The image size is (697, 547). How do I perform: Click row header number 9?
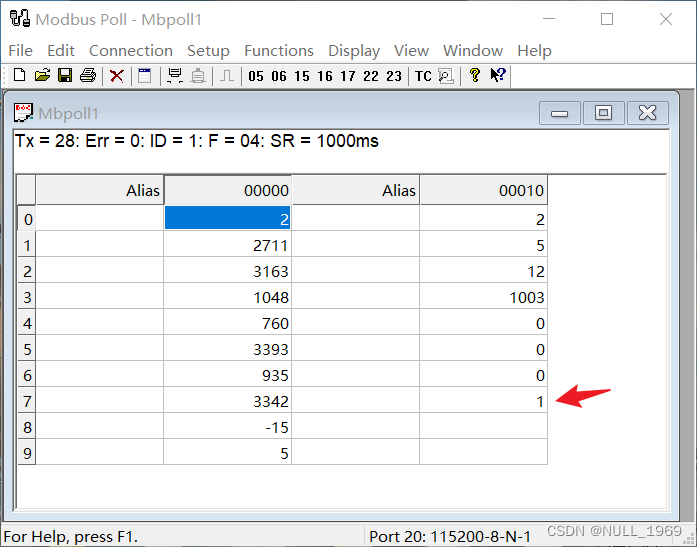pos(27,452)
